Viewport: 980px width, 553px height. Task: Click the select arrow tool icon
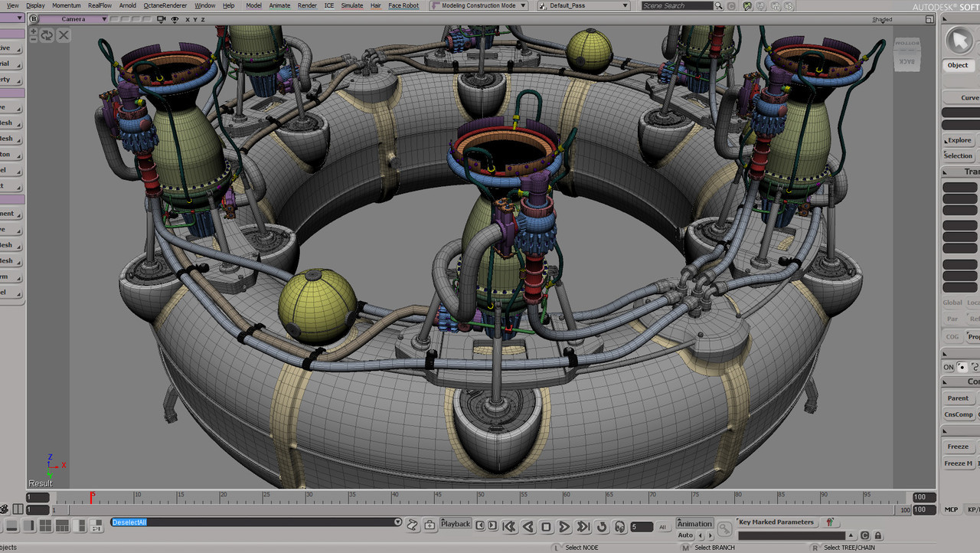coord(958,41)
